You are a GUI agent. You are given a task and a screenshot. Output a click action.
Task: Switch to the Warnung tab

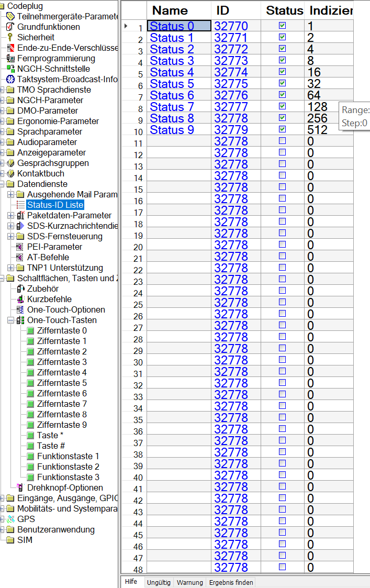(x=189, y=582)
